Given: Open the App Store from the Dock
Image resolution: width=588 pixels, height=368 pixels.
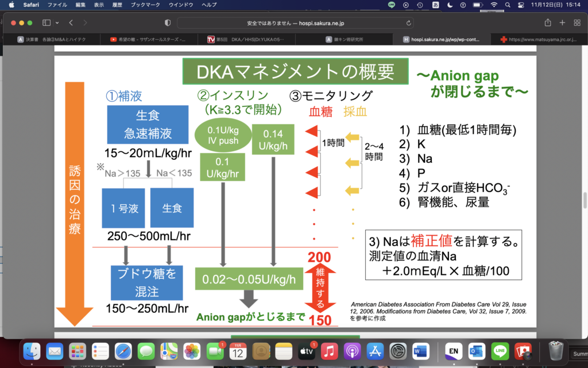Looking at the screenshot, I should [376, 352].
